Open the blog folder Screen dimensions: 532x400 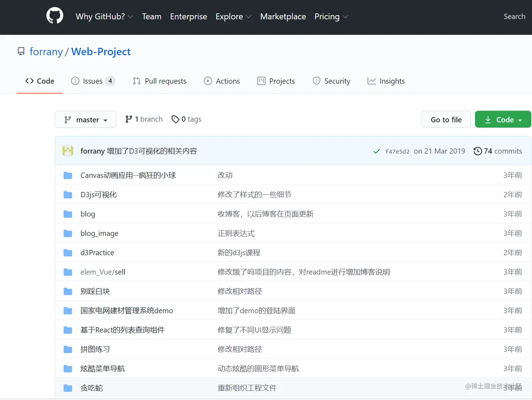click(88, 214)
